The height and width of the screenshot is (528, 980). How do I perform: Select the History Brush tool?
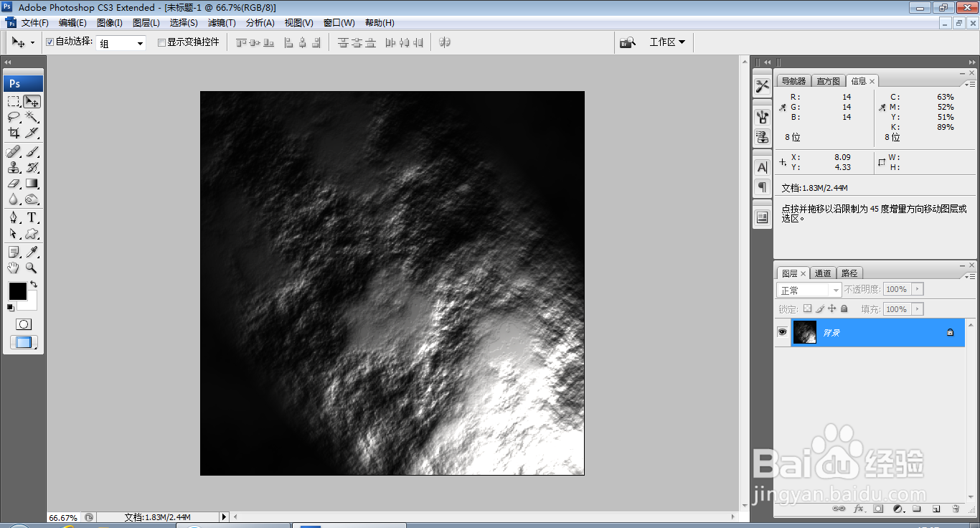coord(32,167)
